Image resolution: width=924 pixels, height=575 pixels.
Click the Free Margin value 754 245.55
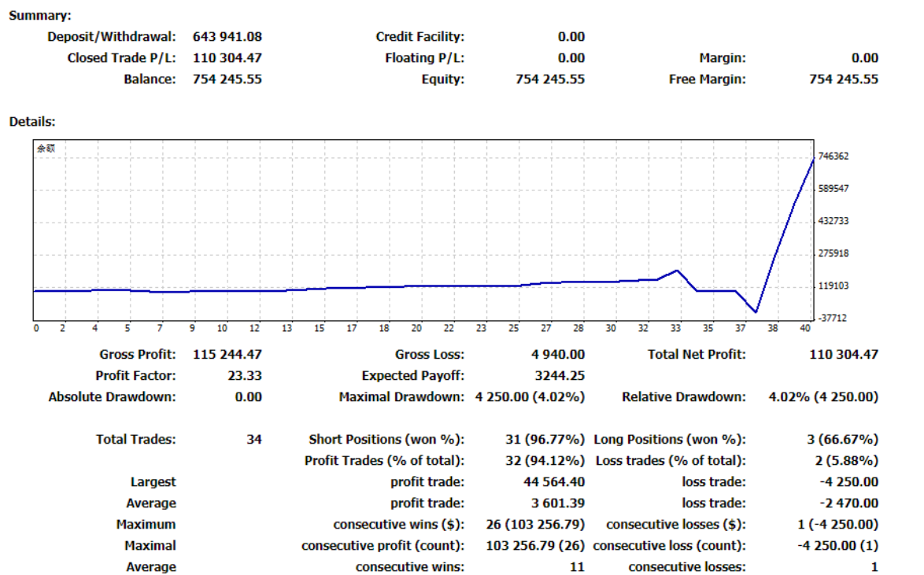point(843,79)
